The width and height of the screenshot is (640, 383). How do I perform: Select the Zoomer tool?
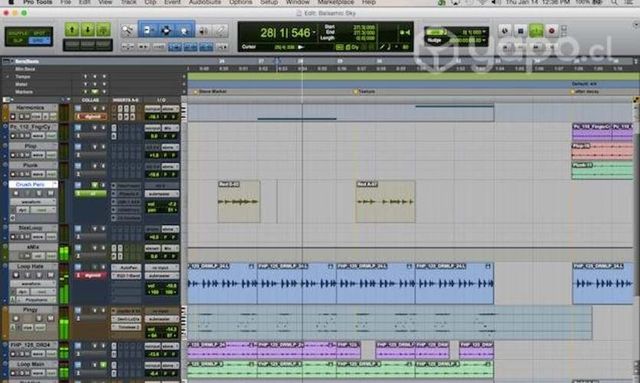128,31
